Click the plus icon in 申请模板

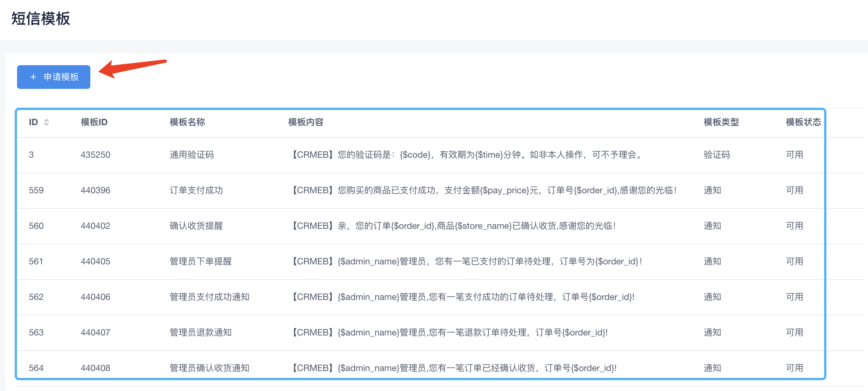click(33, 77)
